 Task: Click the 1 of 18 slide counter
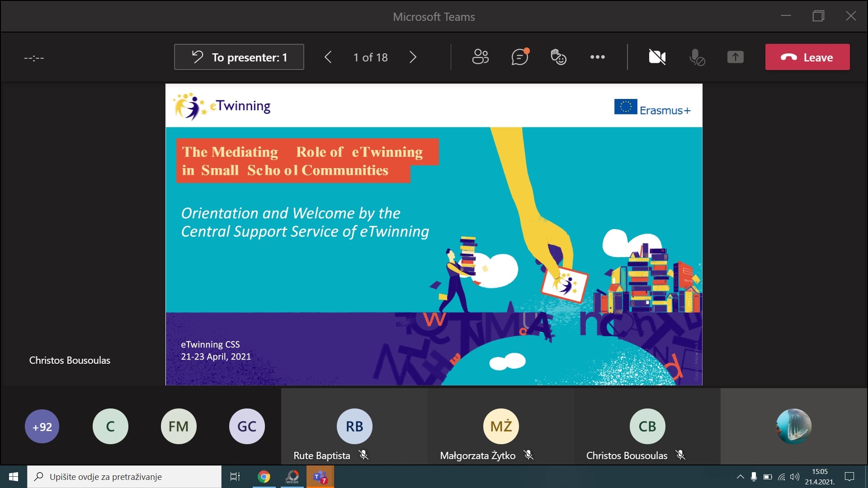pyautogui.click(x=370, y=57)
